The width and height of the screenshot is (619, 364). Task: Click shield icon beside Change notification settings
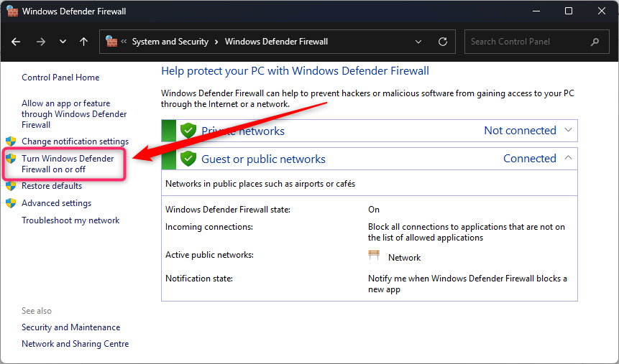[x=11, y=141]
